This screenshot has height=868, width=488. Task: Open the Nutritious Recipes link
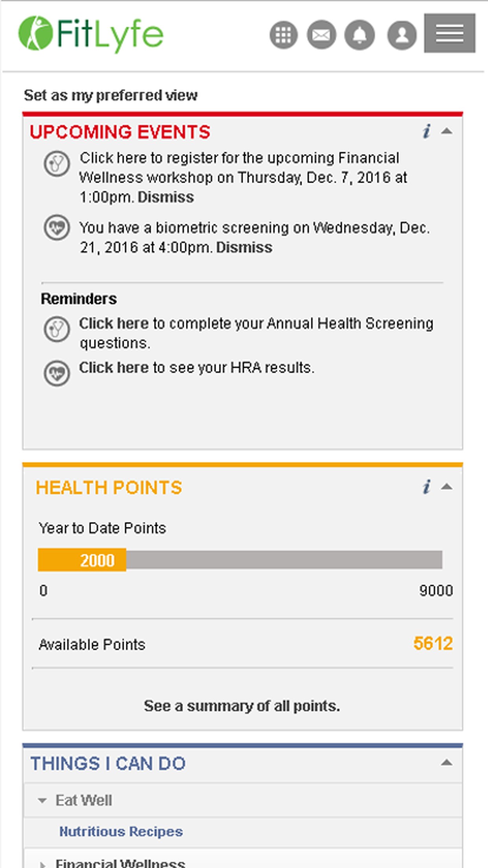tap(121, 831)
